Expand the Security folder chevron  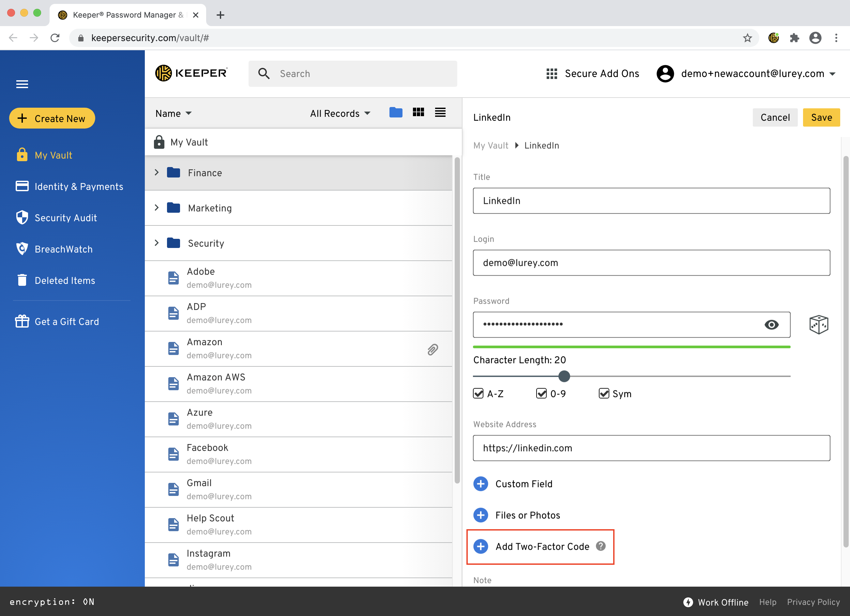[x=157, y=242]
